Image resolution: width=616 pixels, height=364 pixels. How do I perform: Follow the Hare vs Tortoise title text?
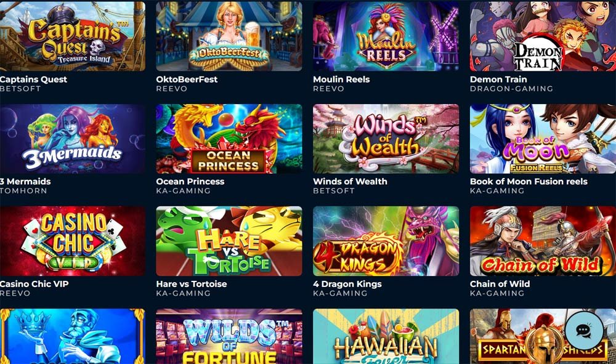(x=192, y=284)
